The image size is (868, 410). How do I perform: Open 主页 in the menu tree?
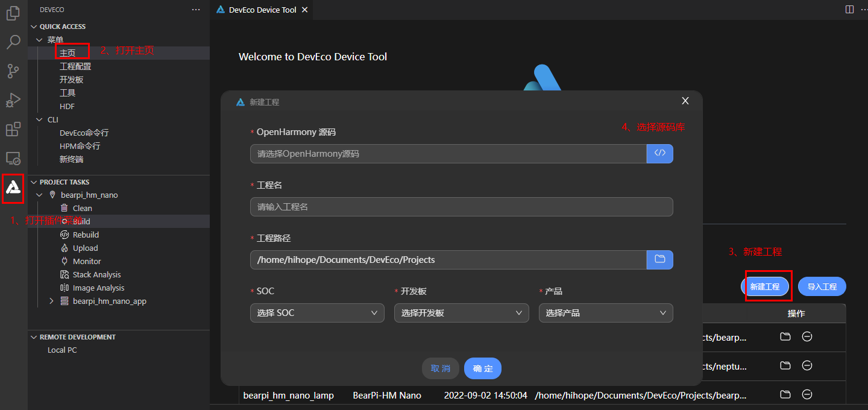tap(68, 53)
